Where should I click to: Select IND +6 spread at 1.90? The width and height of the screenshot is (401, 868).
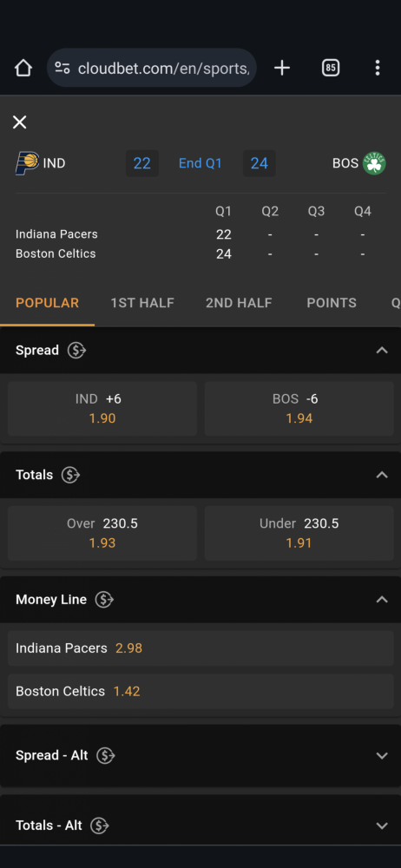pyautogui.click(x=102, y=409)
